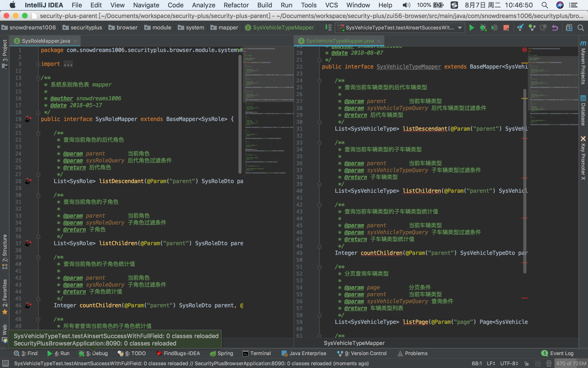Open the FindBugs-IDEA tool window

(178, 354)
